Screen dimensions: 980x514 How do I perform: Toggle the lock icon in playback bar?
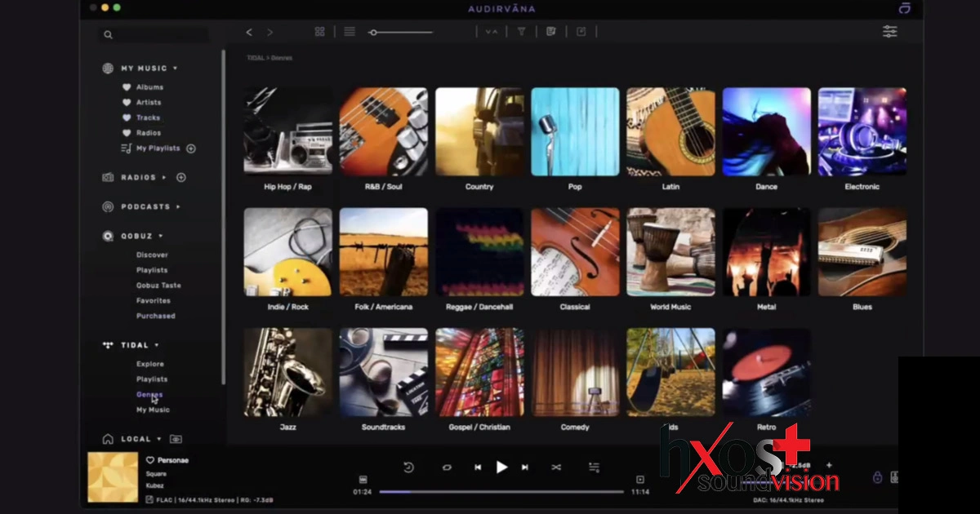pos(877,477)
